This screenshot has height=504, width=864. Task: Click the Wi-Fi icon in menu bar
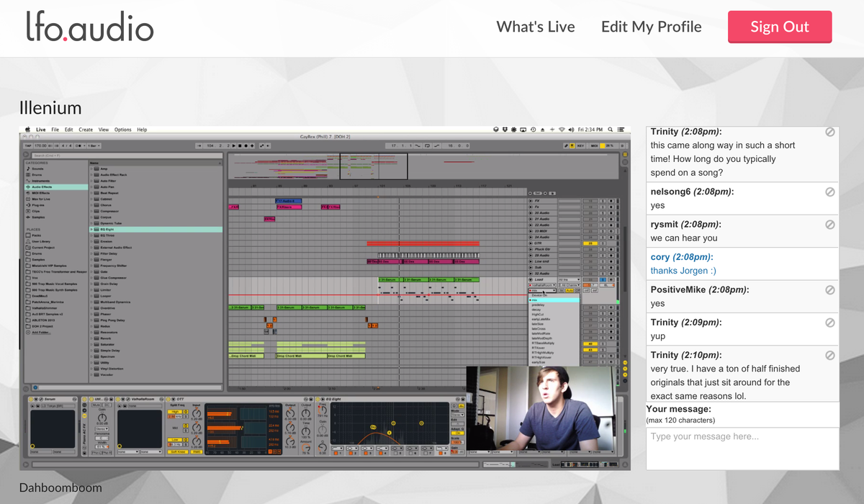click(x=562, y=130)
